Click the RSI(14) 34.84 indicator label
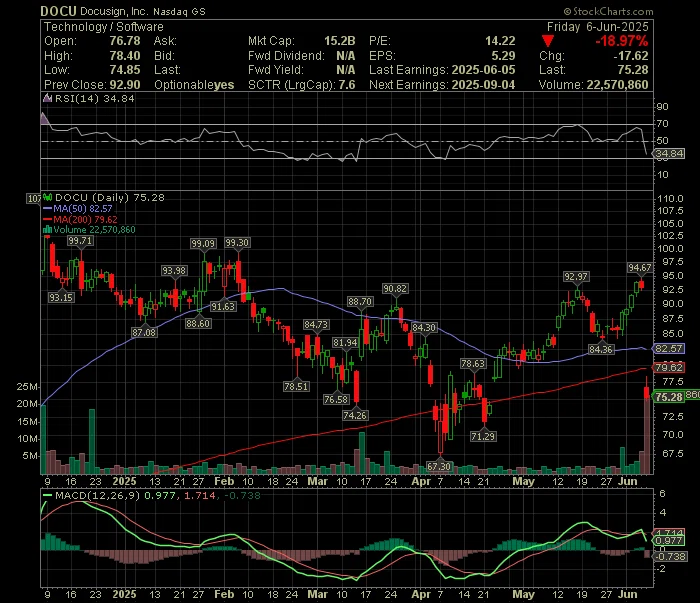Image resolution: width=700 pixels, height=603 pixels. tap(94, 98)
